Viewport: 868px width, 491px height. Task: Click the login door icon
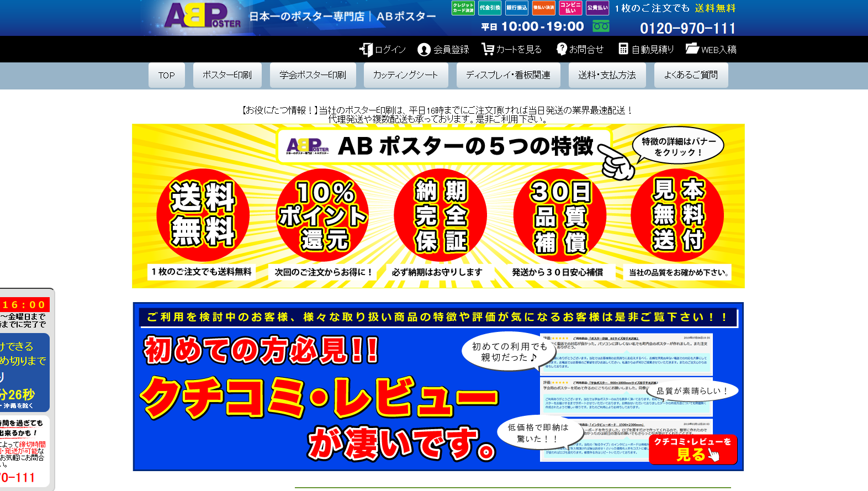366,50
